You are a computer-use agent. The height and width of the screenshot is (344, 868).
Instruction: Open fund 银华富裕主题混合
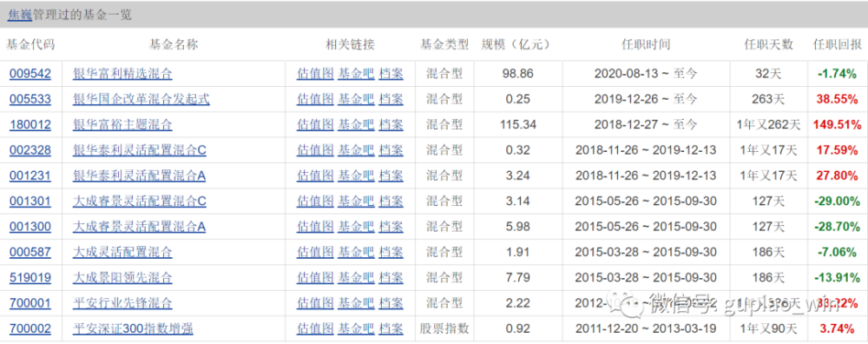click(122, 124)
